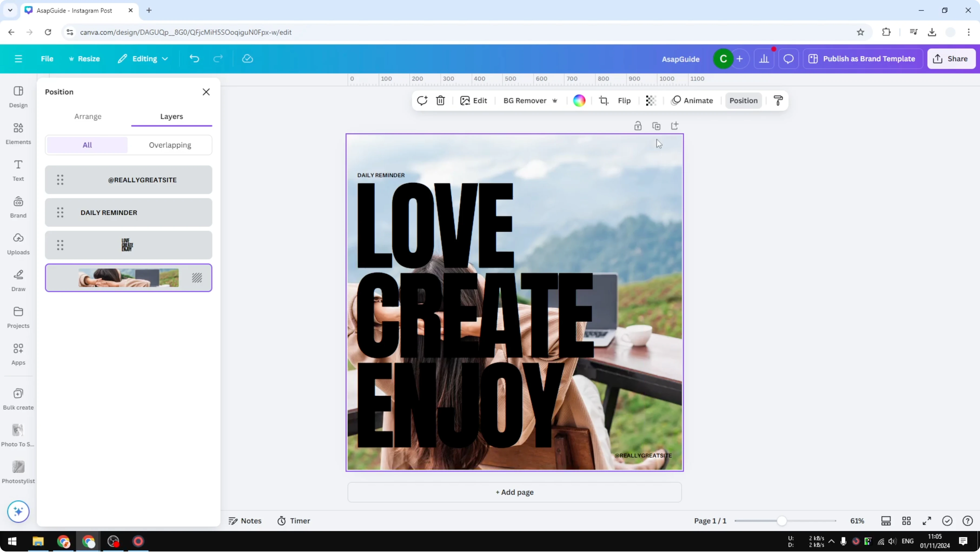Select the copy style paint roller icon
The image size is (980, 552).
[778, 100]
